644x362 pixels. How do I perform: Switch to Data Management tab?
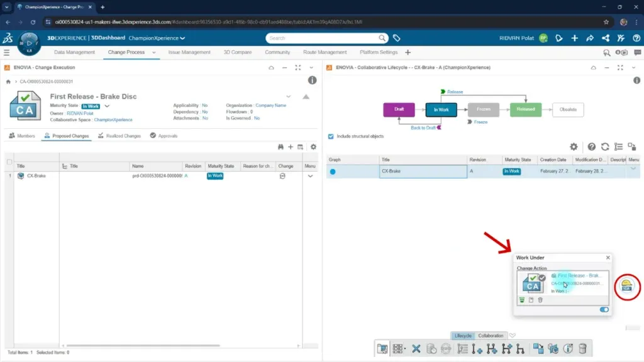tap(74, 53)
